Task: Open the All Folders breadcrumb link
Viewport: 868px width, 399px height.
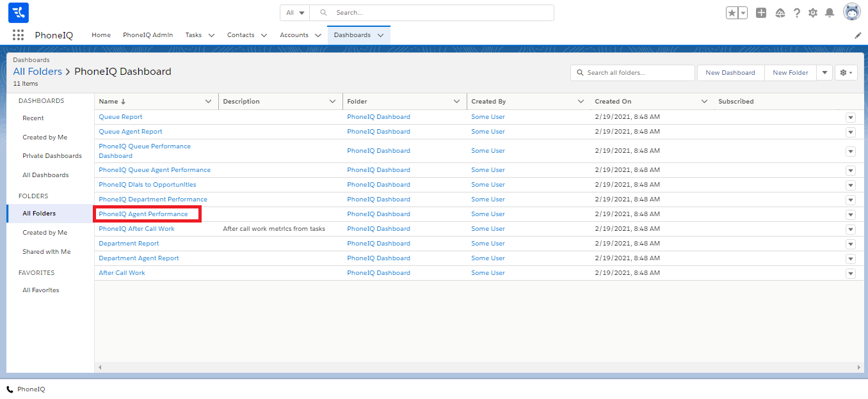Action: tap(38, 72)
